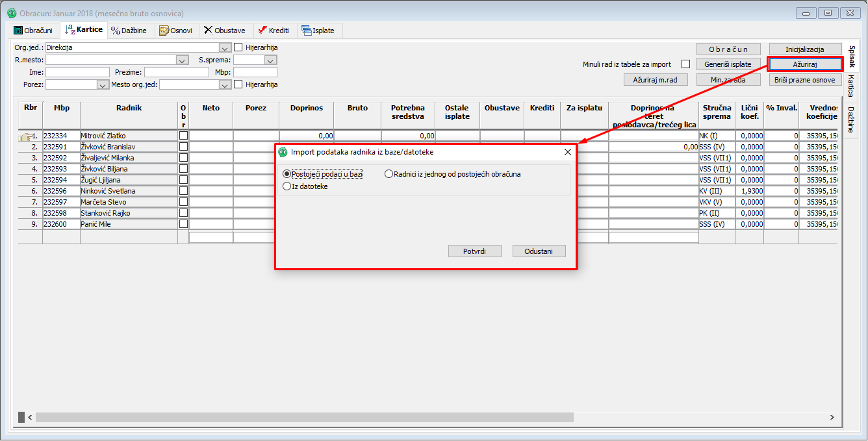Open the R.mesto dropdown list

[182, 60]
